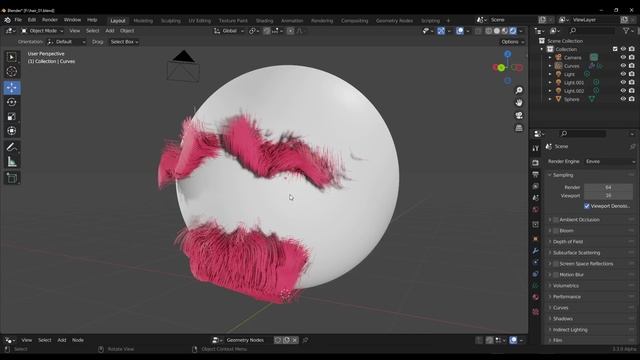Expand the Camera item in outliner
The width and height of the screenshot is (640, 360).
(550, 58)
